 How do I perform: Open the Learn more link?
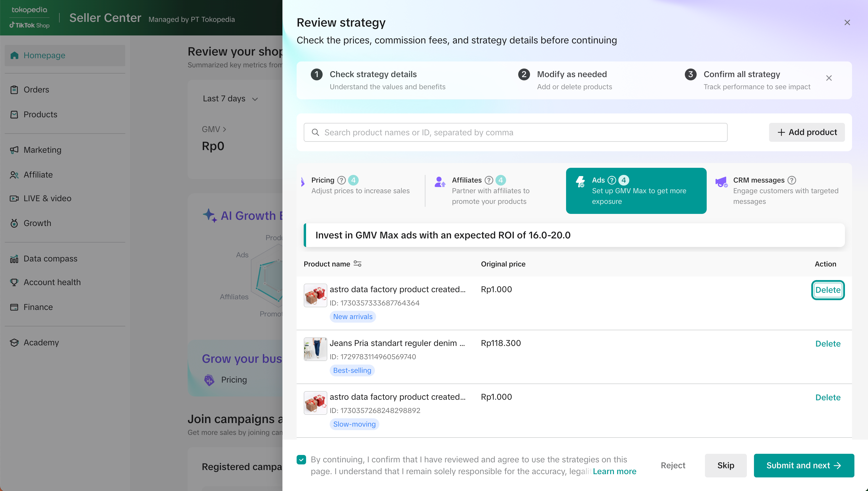coord(615,471)
